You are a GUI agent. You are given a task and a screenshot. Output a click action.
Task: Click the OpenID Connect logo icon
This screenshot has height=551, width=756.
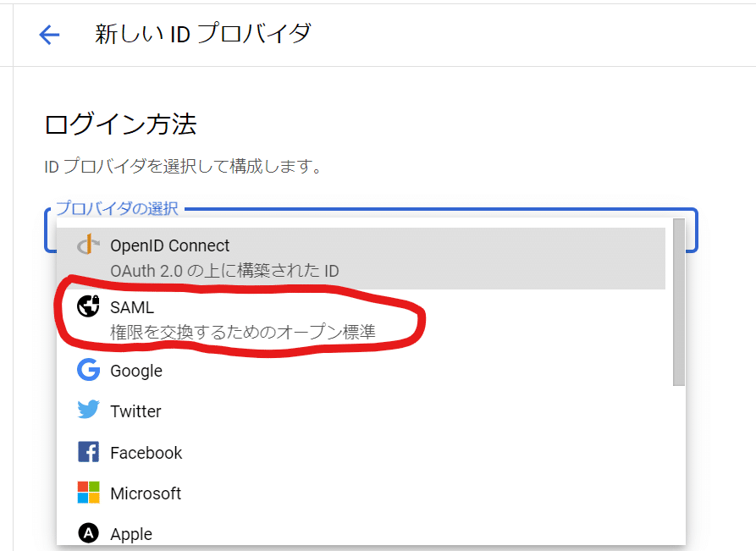click(88, 245)
